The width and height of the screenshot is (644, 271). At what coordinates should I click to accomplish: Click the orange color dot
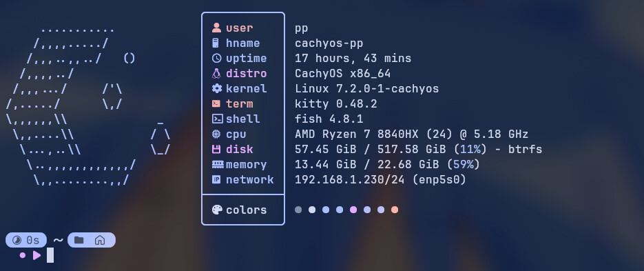pyautogui.click(x=395, y=210)
